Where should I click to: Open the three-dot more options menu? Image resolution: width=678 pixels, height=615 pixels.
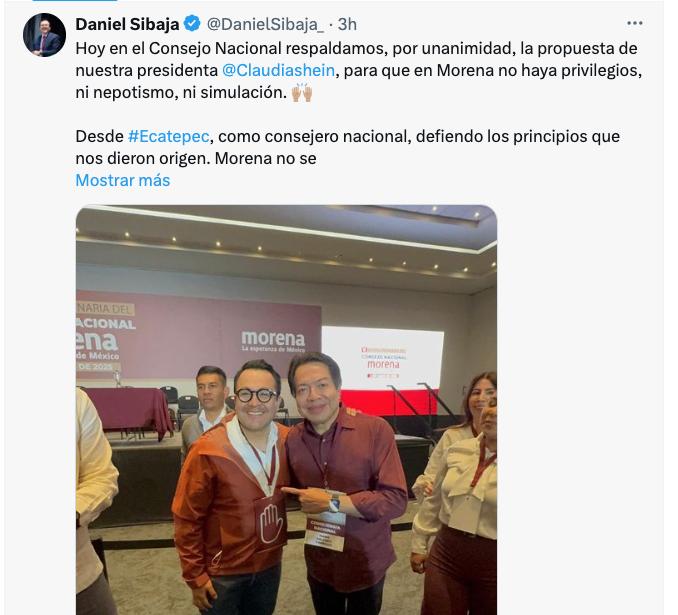pyautogui.click(x=635, y=23)
